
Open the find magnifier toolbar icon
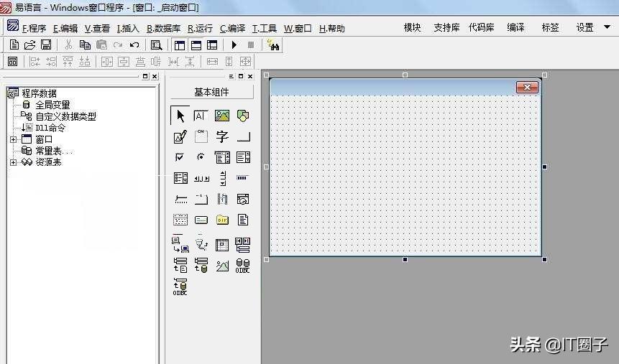pyautogui.click(x=156, y=45)
